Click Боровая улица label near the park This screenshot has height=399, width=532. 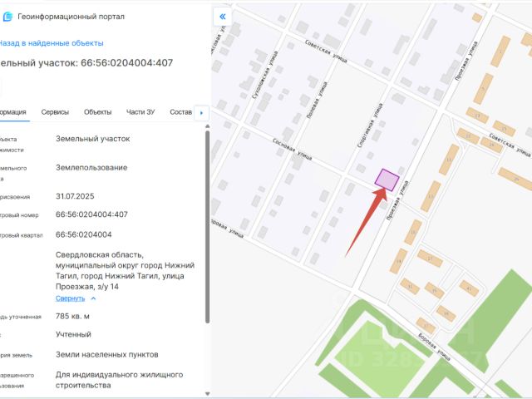point(435,347)
